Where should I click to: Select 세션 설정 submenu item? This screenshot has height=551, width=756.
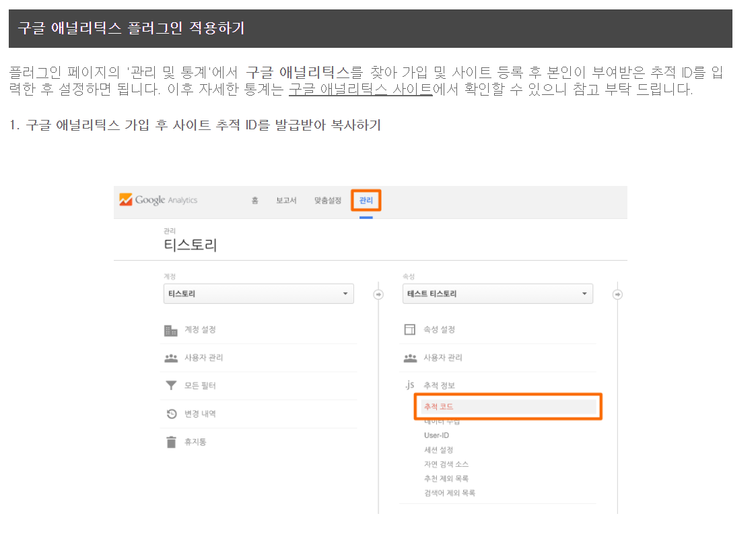click(438, 450)
